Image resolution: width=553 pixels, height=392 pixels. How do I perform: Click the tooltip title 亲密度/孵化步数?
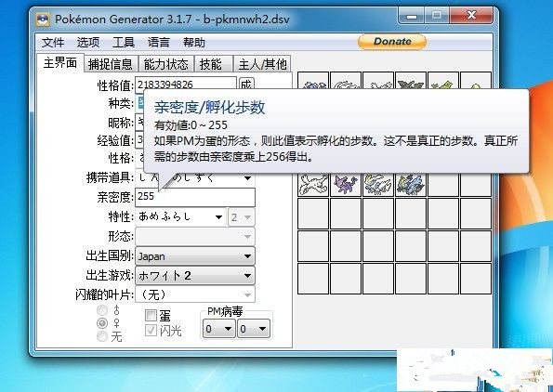click(209, 107)
